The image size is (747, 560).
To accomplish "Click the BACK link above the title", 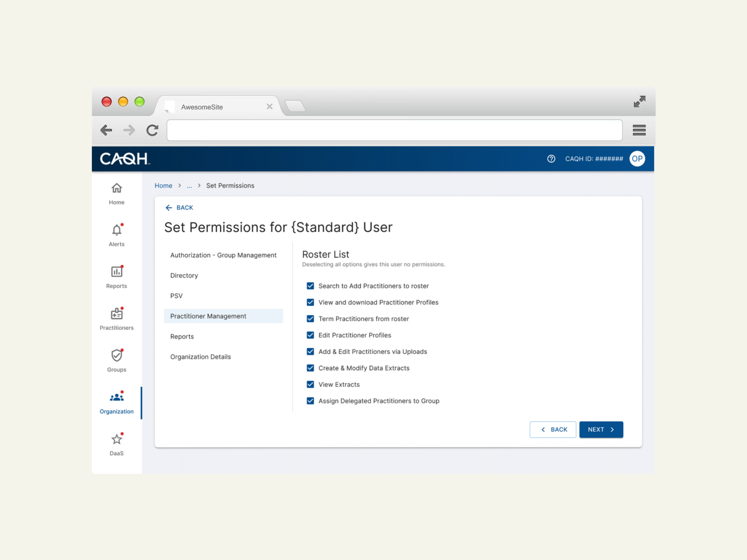I will point(179,208).
